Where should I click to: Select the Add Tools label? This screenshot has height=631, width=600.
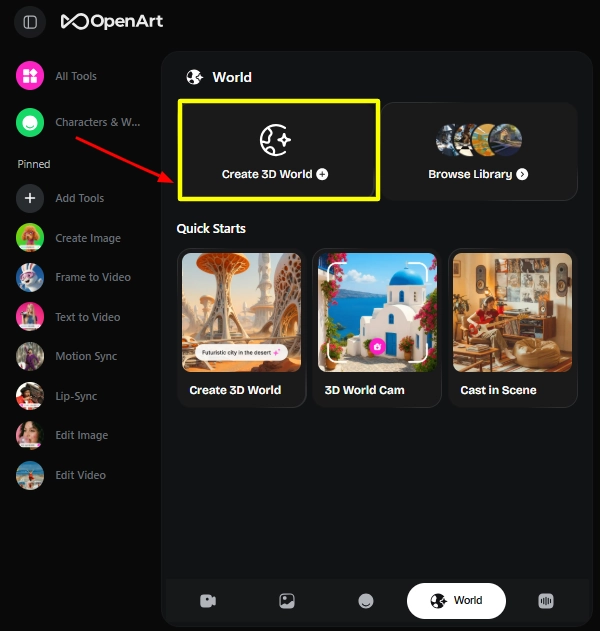click(x=80, y=198)
